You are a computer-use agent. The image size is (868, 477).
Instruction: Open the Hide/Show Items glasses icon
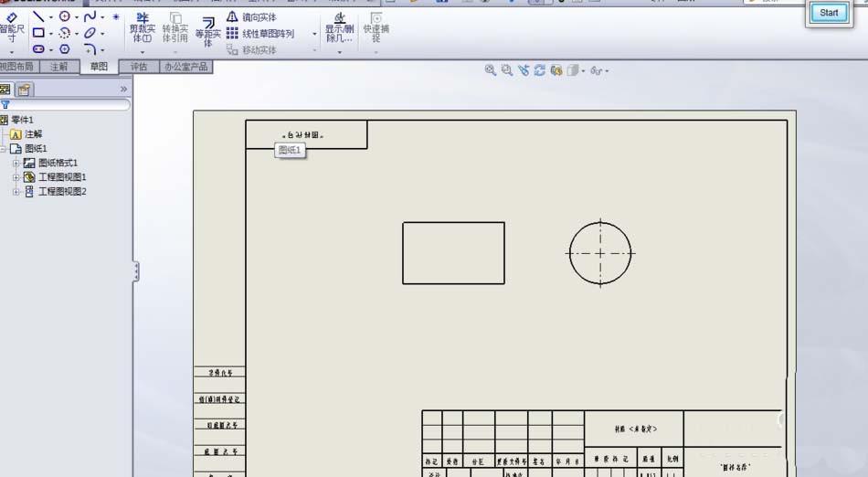coord(597,71)
